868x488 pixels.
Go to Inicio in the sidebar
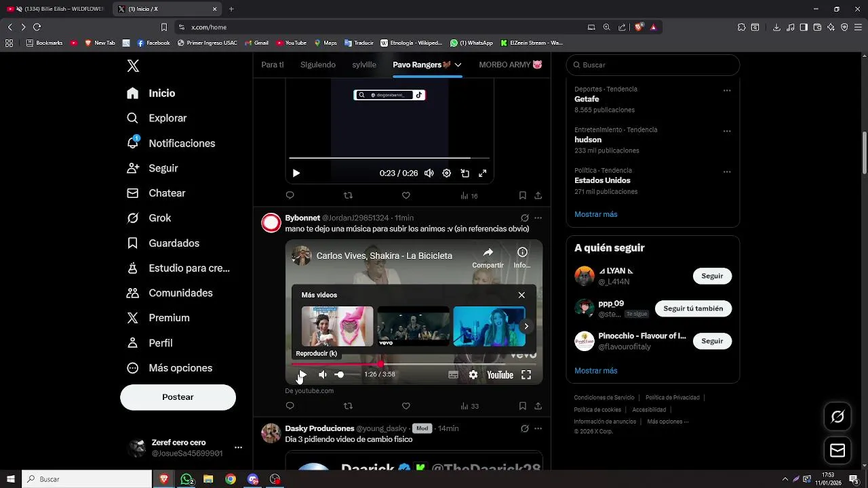coord(151,94)
